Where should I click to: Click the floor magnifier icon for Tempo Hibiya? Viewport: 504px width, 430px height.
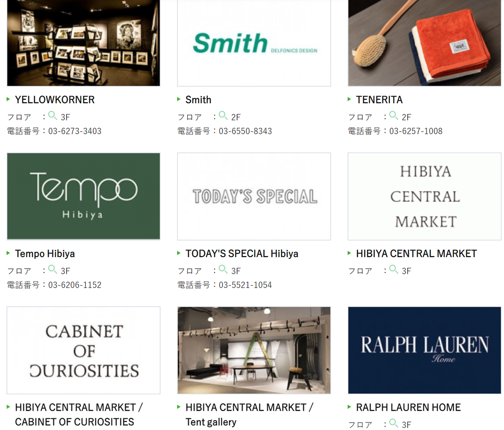pyautogui.click(x=52, y=269)
